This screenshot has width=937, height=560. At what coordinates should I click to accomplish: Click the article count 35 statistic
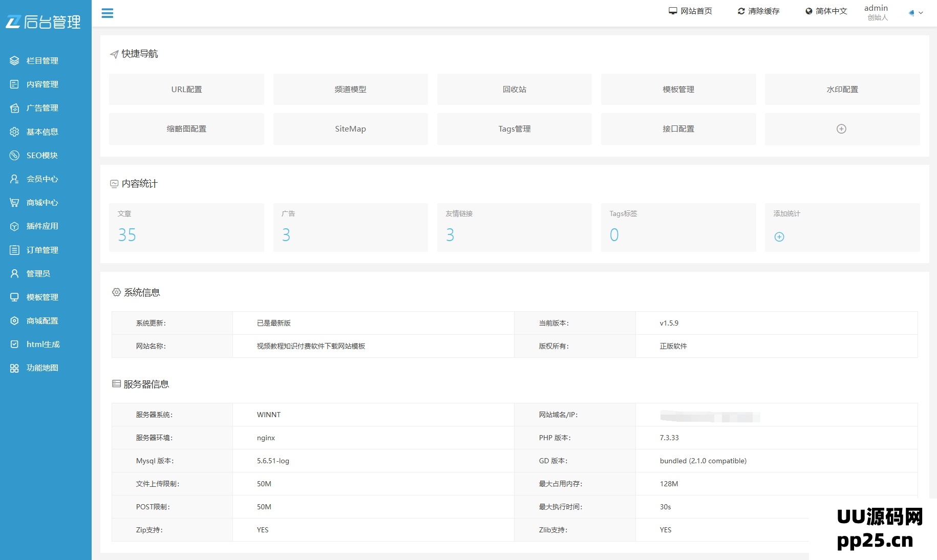coord(127,234)
